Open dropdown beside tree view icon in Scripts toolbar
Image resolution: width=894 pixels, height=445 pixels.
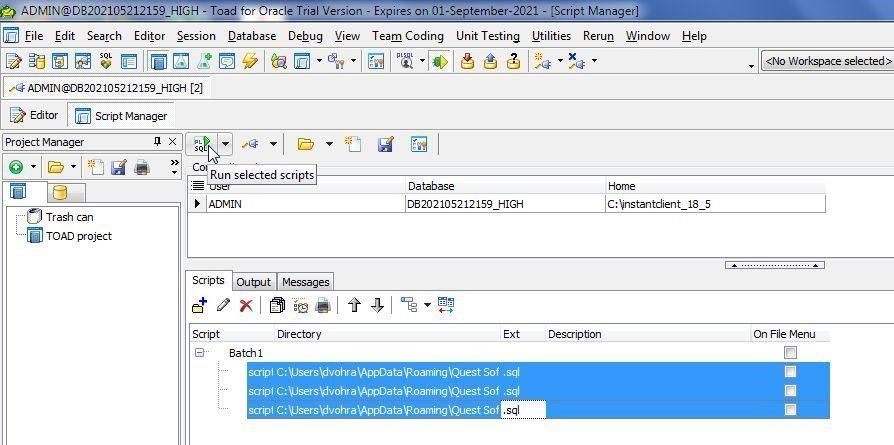(428, 305)
